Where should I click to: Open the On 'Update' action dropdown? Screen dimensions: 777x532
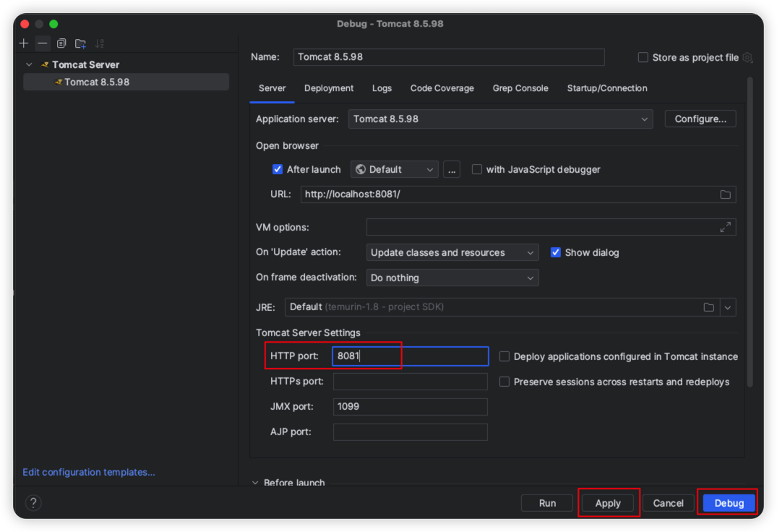click(452, 252)
